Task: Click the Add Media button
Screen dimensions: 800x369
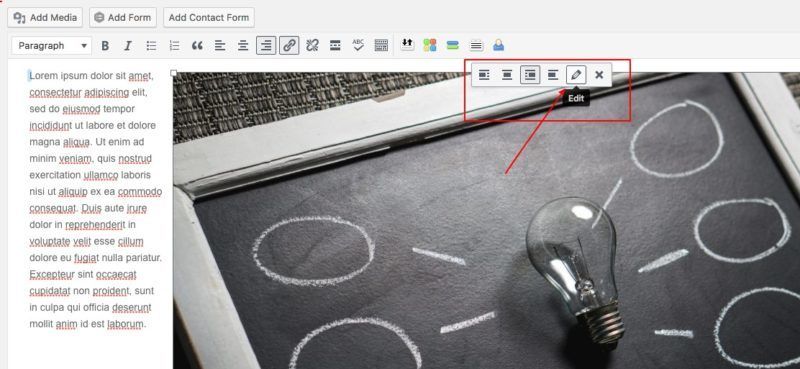Action: point(45,17)
